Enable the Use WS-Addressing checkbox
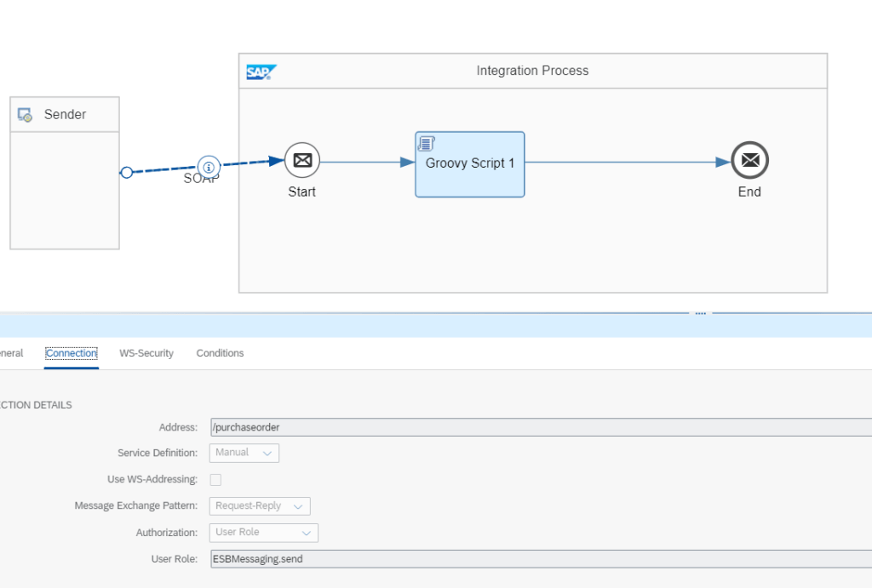The width and height of the screenshot is (872, 588). pyautogui.click(x=215, y=480)
